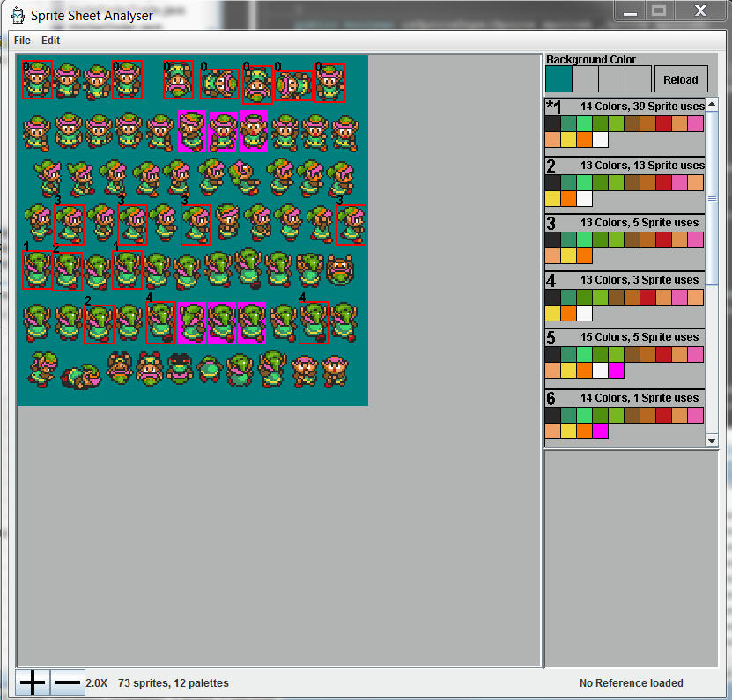Select the fourth empty background color slot
The height and width of the screenshot is (700, 732).
(x=638, y=79)
